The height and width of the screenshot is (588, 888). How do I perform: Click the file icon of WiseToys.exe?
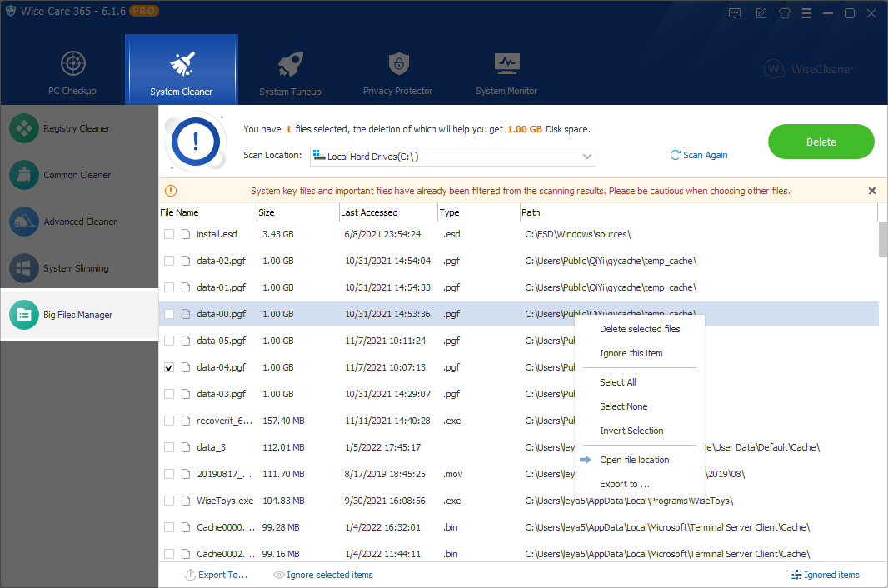(185, 501)
